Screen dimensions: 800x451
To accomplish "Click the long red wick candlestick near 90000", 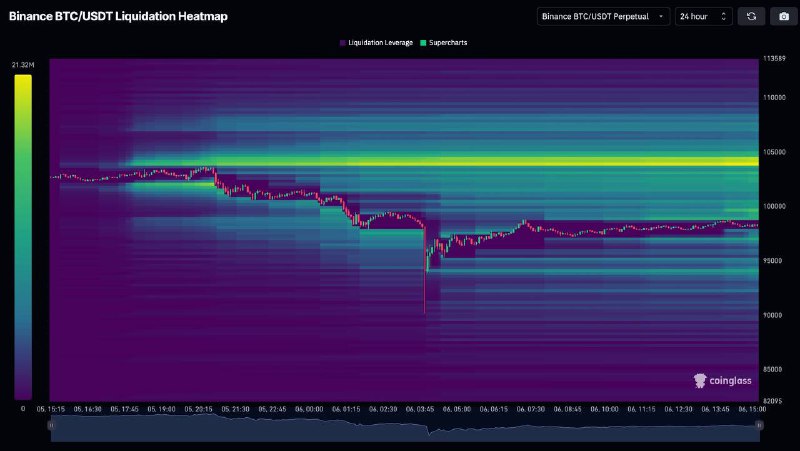I will (x=424, y=270).
